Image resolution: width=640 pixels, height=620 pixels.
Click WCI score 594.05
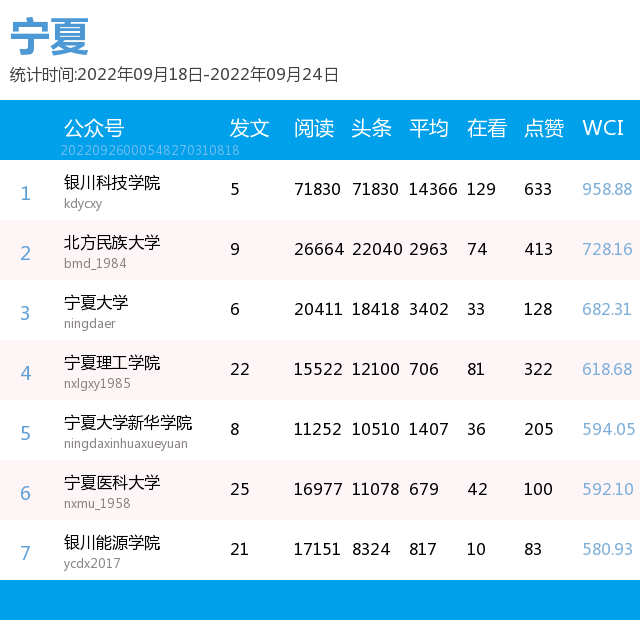[609, 429]
